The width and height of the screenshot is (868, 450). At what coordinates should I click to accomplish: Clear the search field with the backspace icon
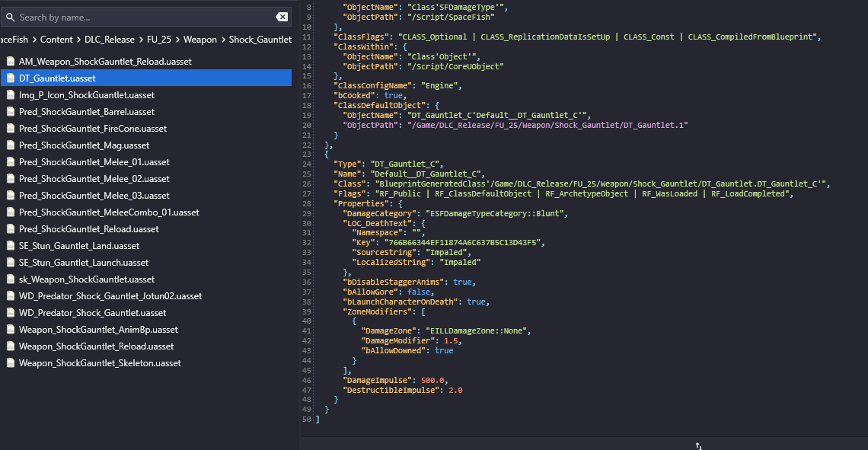(x=282, y=17)
